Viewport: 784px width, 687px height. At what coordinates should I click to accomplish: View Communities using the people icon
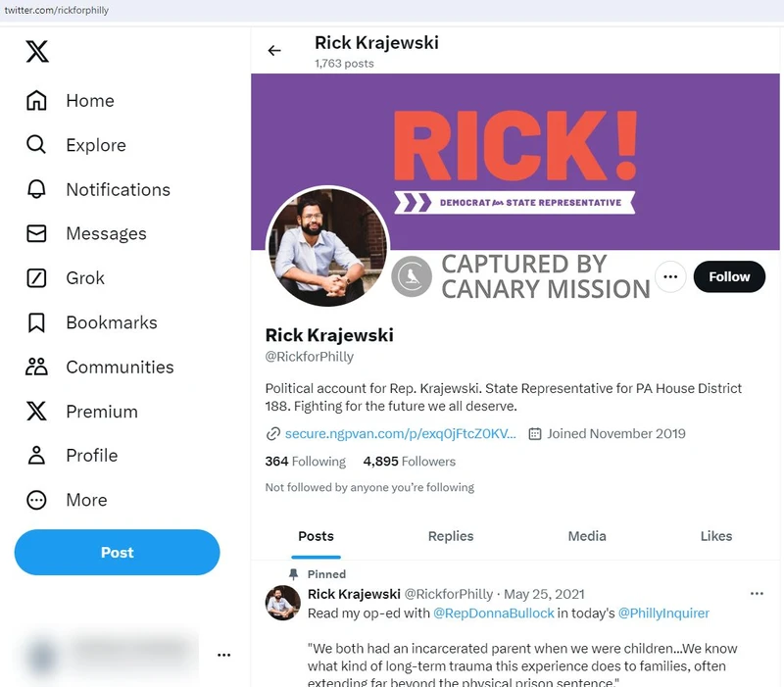tap(36, 367)
